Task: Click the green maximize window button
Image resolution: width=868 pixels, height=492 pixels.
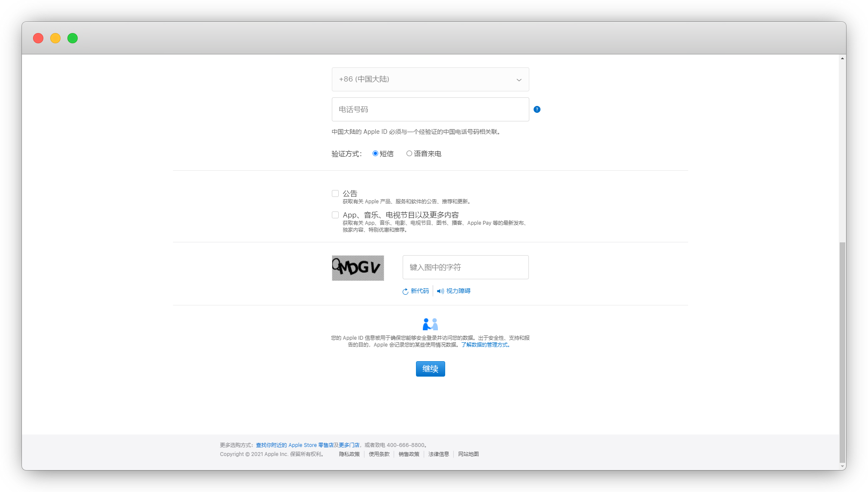Action: tap(73, 38)
